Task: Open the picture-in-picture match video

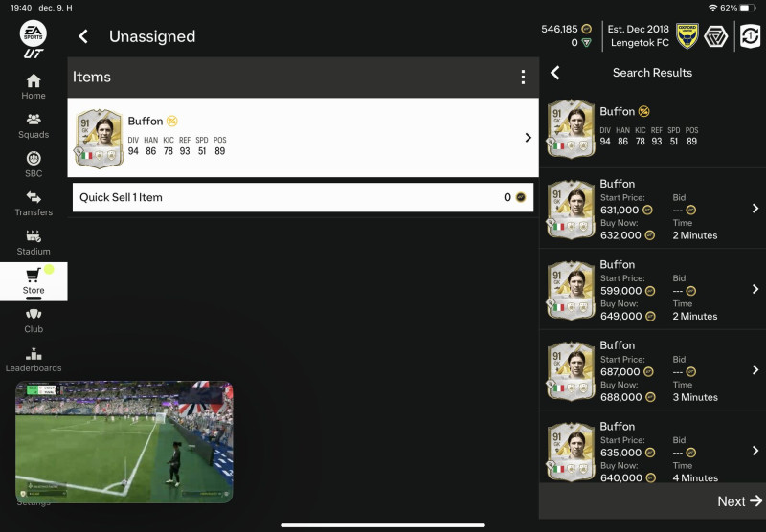Action: pyautogui.click(x=124, y=442)
